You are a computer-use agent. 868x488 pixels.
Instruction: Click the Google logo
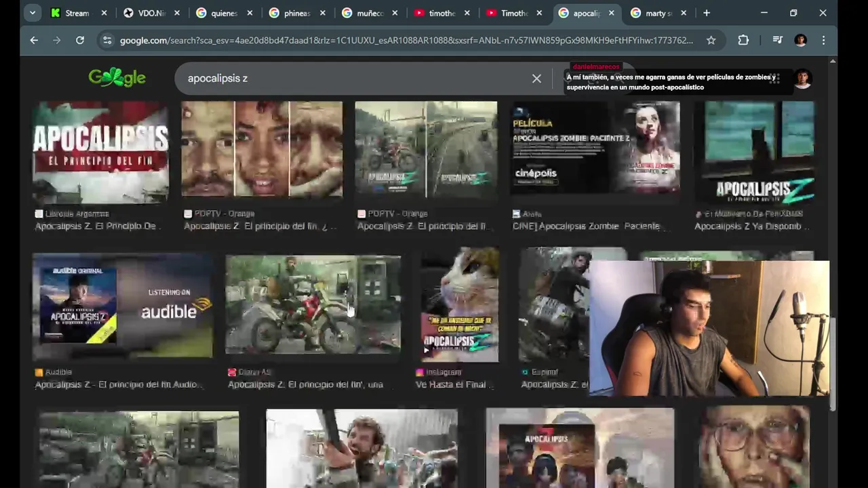(117, 78)
